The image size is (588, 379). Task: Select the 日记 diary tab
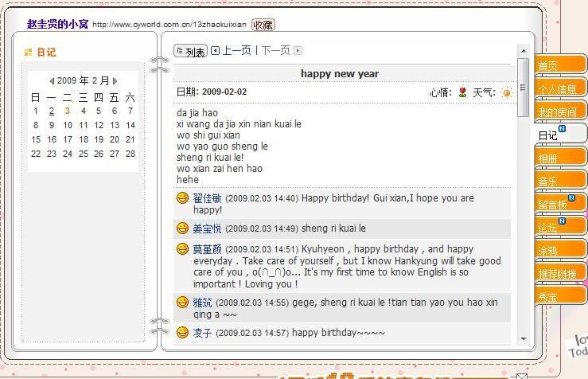click(559, 134)
